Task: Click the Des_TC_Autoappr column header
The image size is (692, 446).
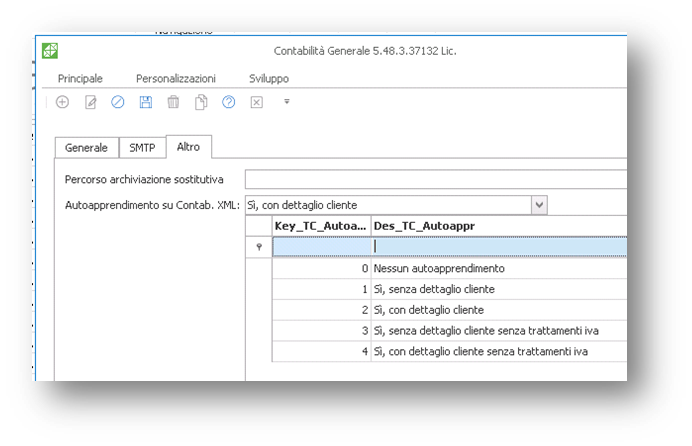Action: [x=499, y=226]
